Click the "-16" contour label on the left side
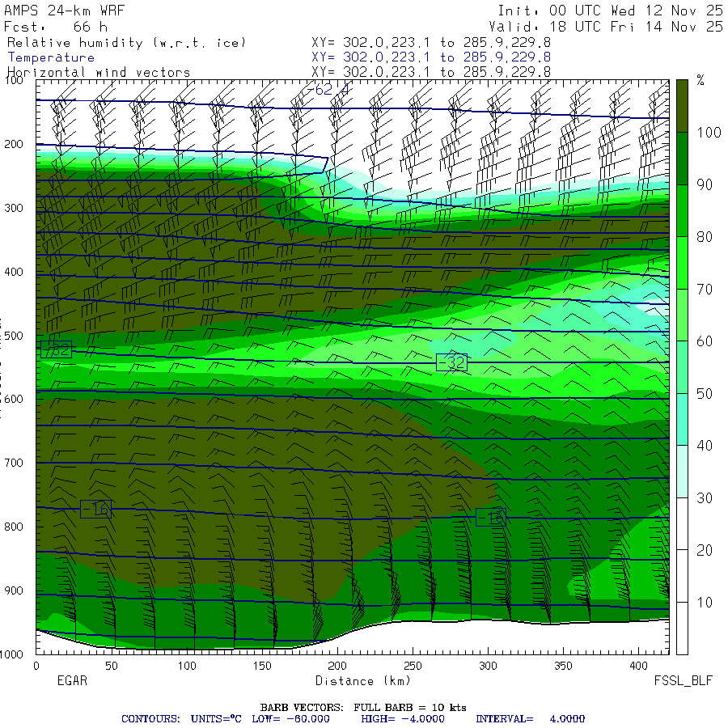 tap(95, 510)
